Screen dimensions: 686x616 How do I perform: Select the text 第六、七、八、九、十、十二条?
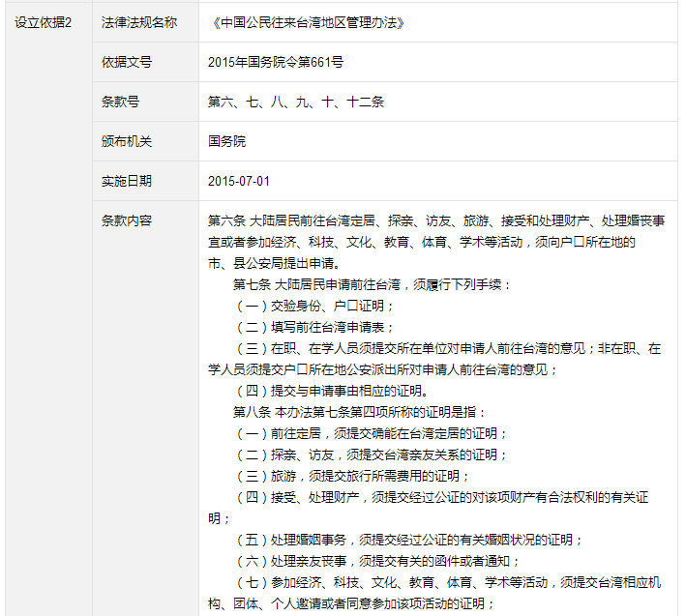pos(296,102)
